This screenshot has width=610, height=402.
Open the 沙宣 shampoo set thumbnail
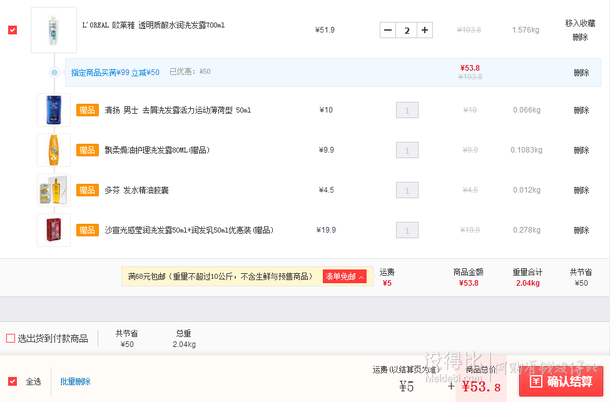(54, 230)
